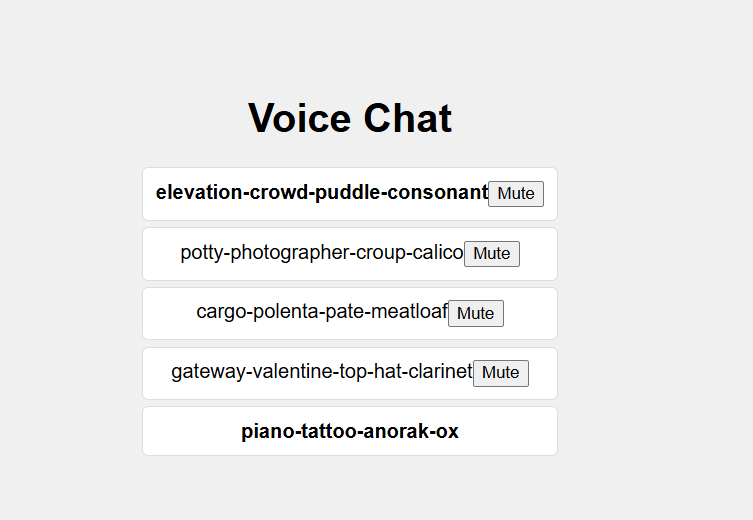This screenshot has height=520, width=753.
Task: Select the piano-tattoo-anorak-ox participant name
Action: (x=350, y=432)
